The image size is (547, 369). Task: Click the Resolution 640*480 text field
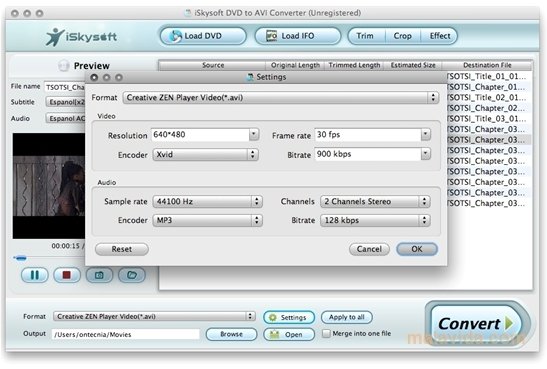(200, 135)
